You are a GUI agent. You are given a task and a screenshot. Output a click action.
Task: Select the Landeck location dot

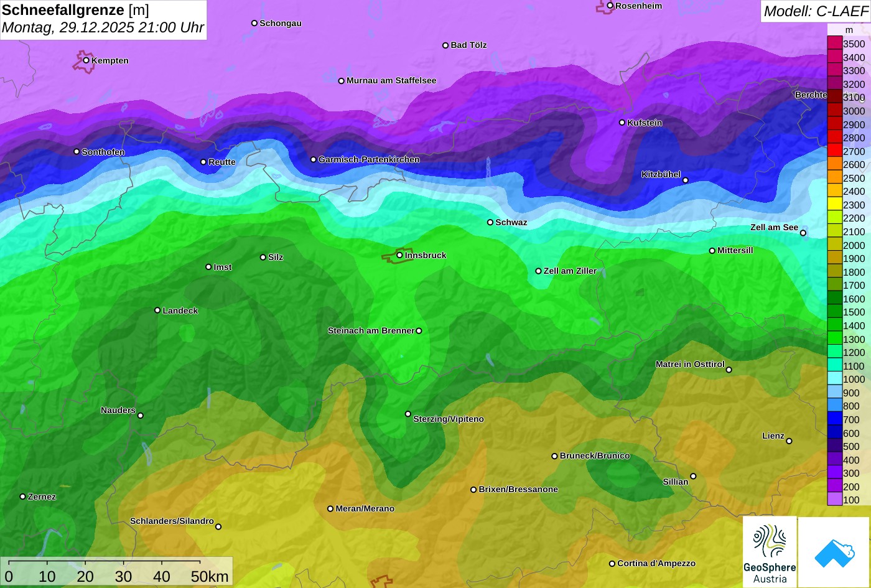(157, 310)
